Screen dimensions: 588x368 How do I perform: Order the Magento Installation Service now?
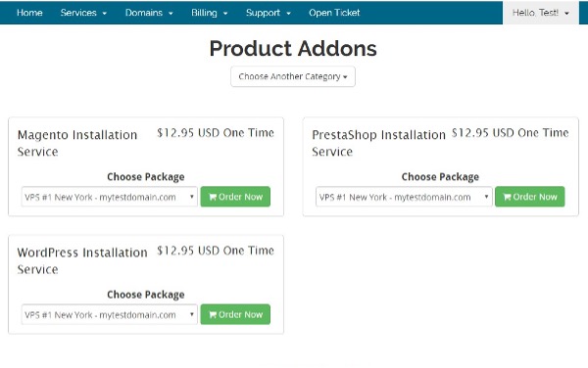235,197
